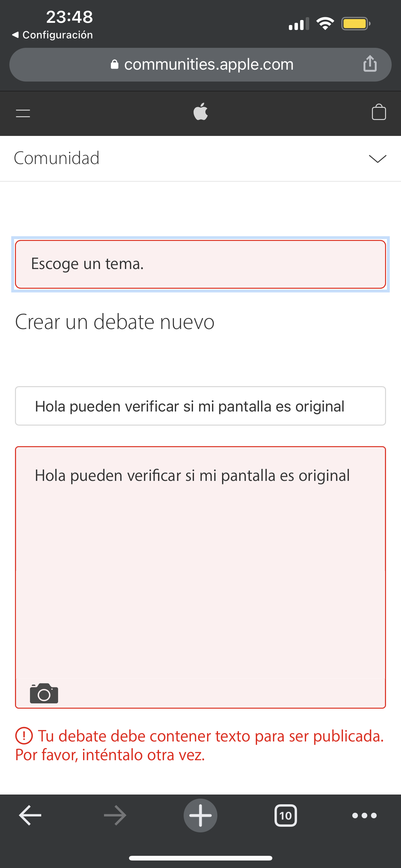Go back with browser back arrow
This screenshot has height=868, width=401.
coord(30,816)
